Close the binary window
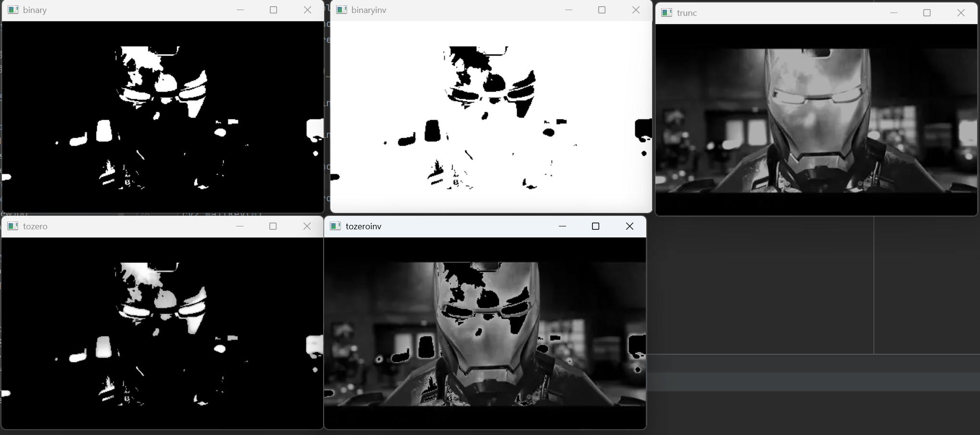The height and width of the screenshot is (435, 980). point(308,10)
